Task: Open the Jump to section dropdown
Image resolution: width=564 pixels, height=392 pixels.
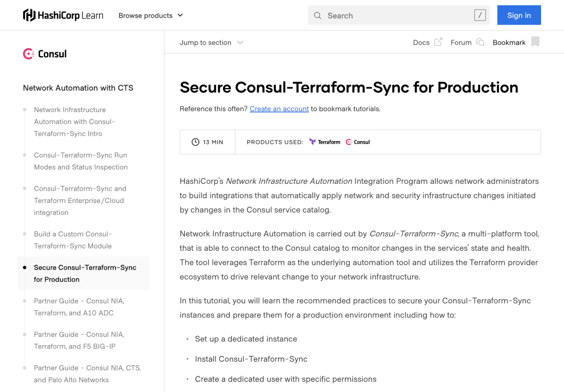Action: tap(211, 42)
